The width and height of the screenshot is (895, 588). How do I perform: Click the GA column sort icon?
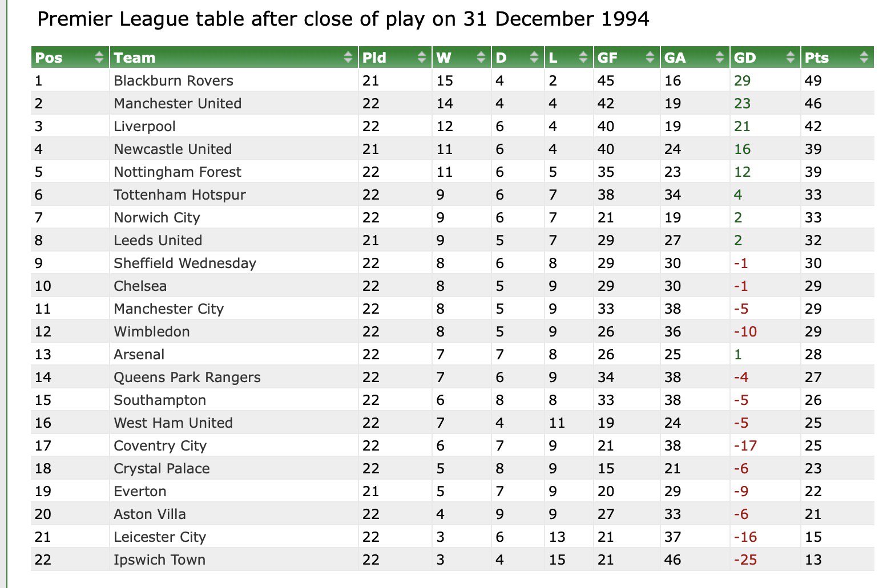click(x=720, y=57)
